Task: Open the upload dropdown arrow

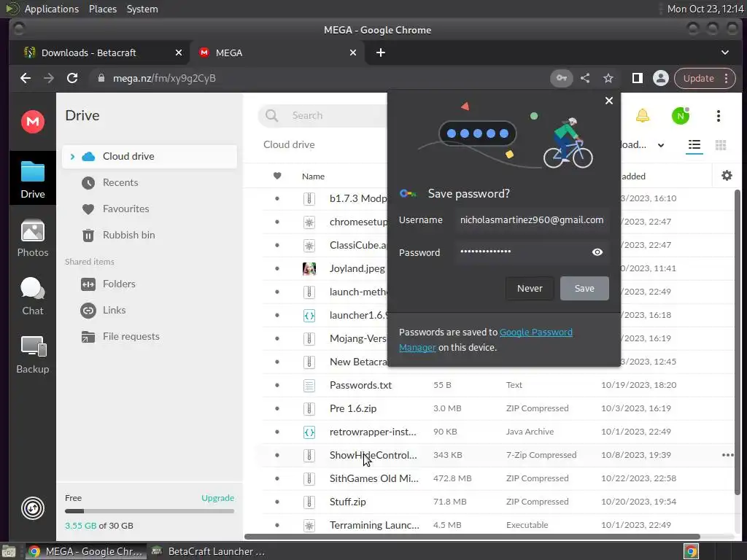Action: 661,145
